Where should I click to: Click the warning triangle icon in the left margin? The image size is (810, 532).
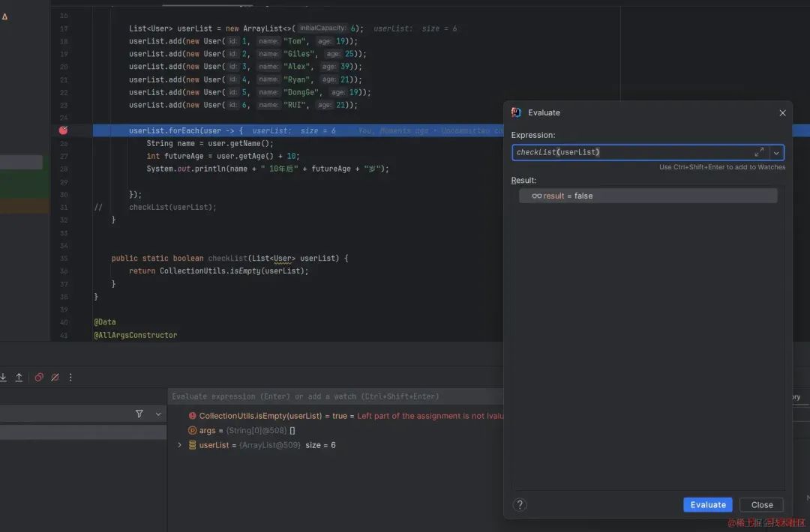[4, 16]
